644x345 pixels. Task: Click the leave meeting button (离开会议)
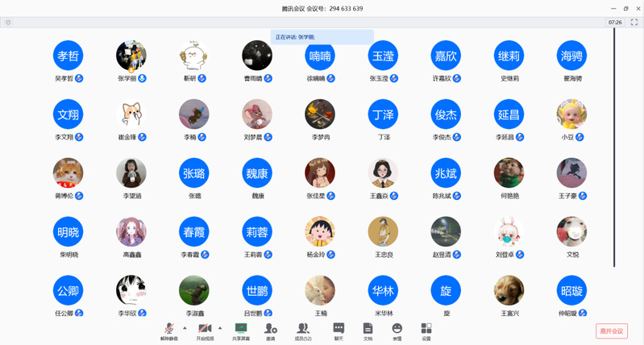(x=612, y=330)
